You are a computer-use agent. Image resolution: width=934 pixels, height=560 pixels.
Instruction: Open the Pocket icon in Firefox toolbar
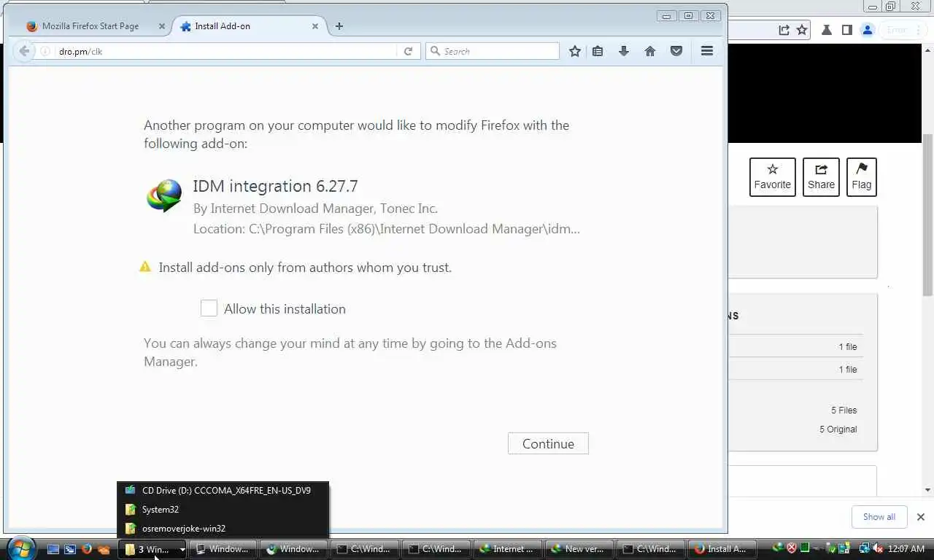[676, 51]
